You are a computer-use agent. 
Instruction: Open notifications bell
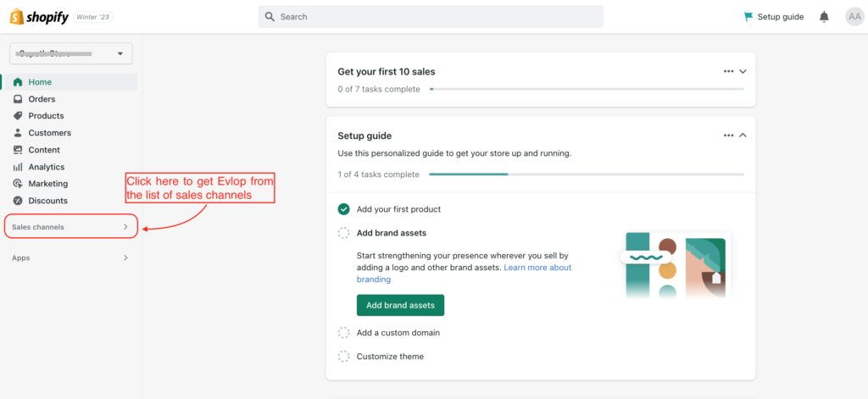point(824,17)
